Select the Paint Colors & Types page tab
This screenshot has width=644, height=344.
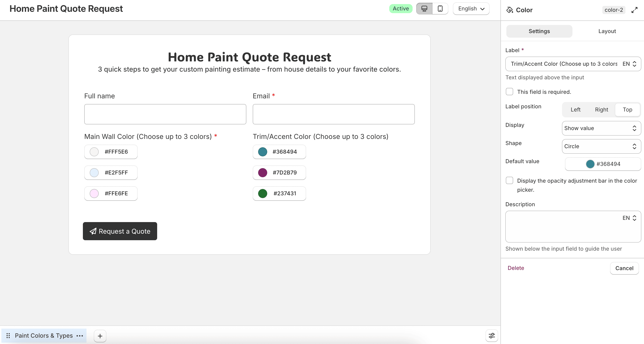[44, 336]
